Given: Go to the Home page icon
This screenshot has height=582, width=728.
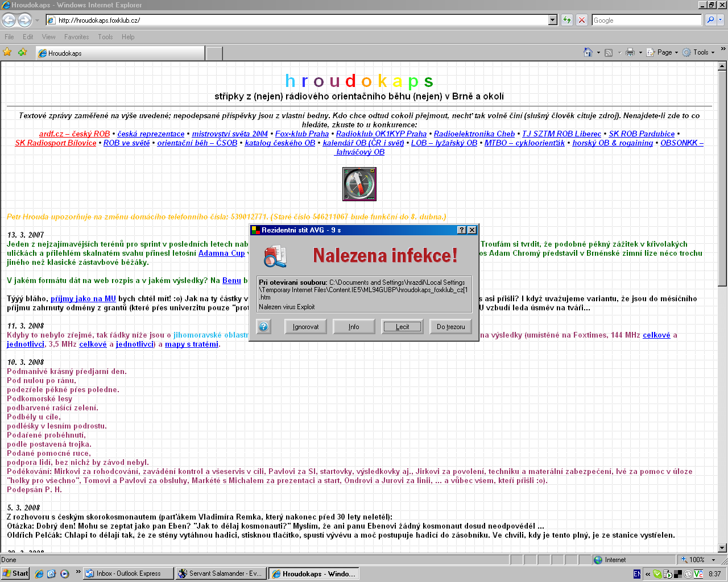Looking at the screenshot, I should [x=588, y=52].
